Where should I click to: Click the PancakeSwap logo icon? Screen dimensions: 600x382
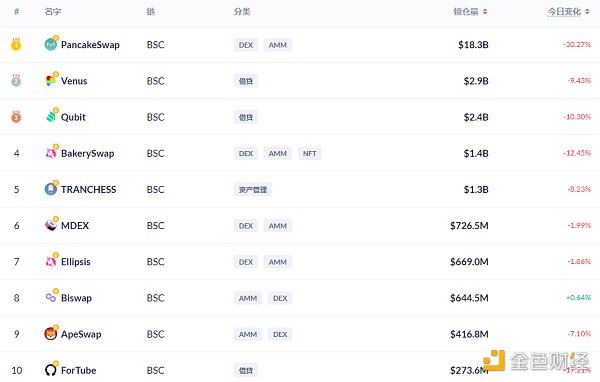pyautogui.click(x=51, y=45)
